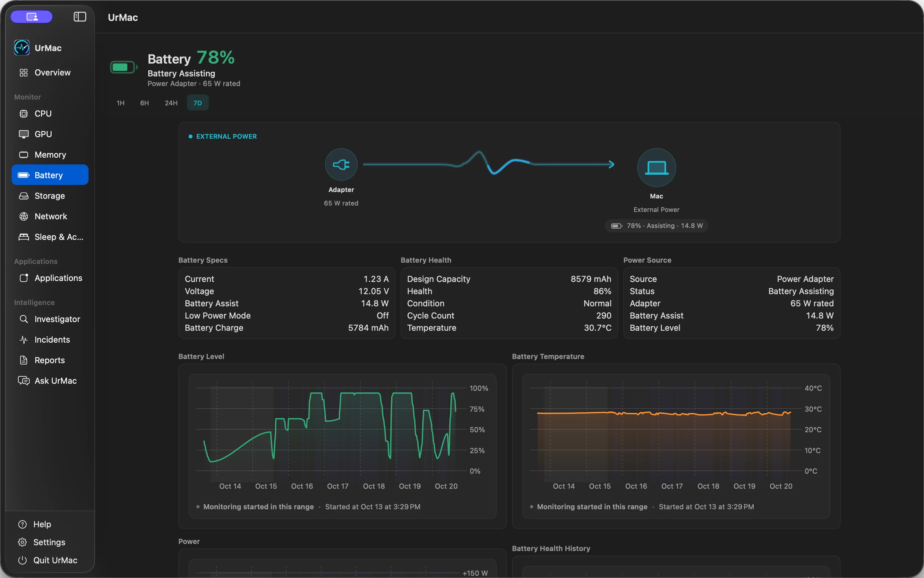Switch time range to 6H
924x578 pixels.
(x=144, y=103)
